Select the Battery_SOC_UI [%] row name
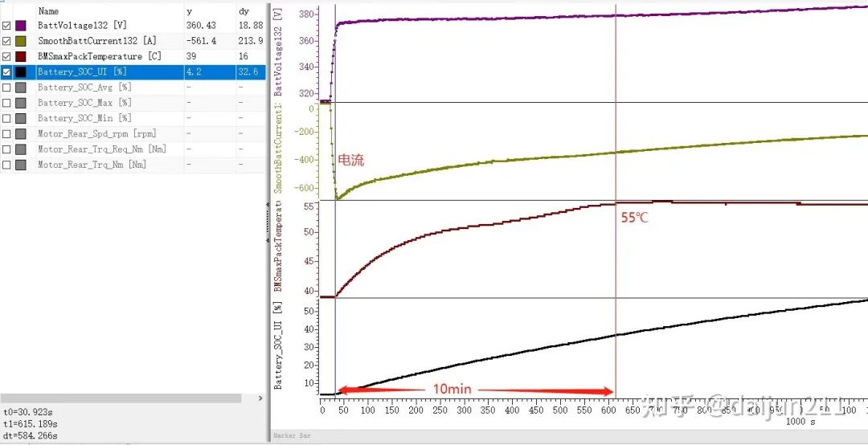Screen dimensions: 868x445 coord(82,72)
